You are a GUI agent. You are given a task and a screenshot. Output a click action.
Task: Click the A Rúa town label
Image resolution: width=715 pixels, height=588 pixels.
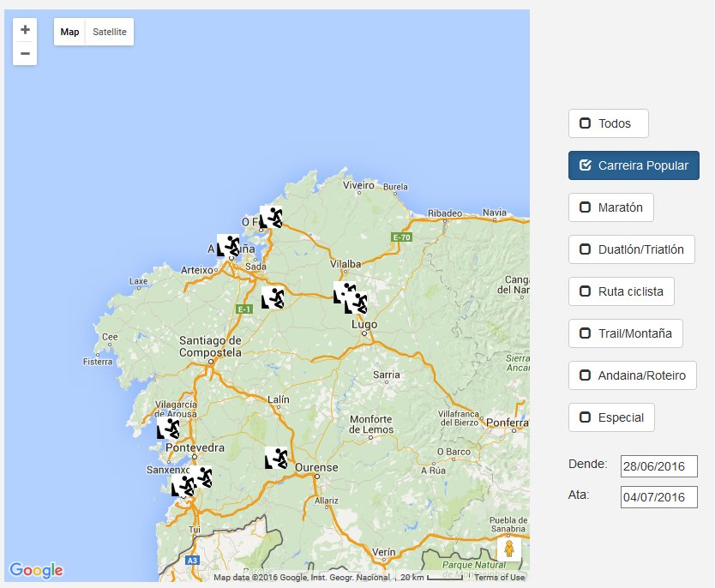(x=433, y=471)
